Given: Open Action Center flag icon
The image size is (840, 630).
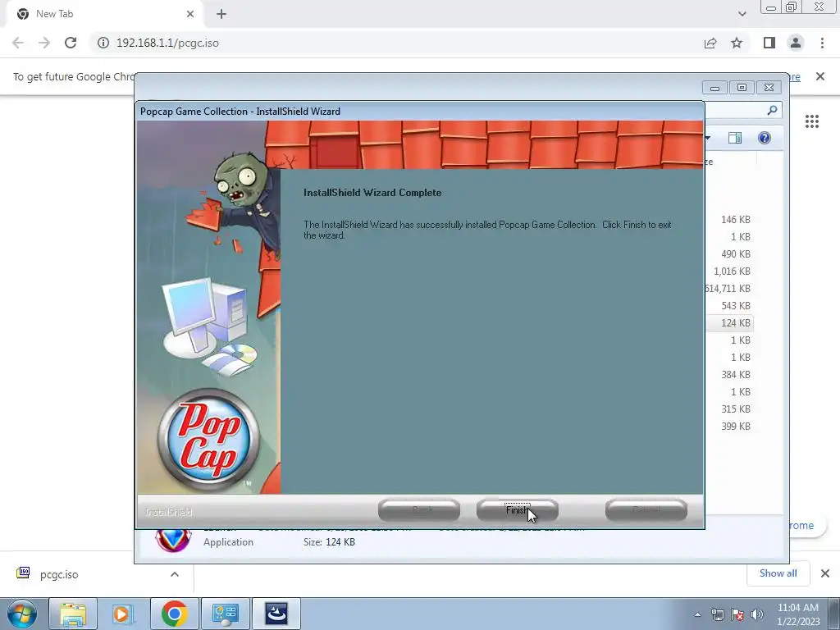Looking at the screenshot, I should [737, 614].
